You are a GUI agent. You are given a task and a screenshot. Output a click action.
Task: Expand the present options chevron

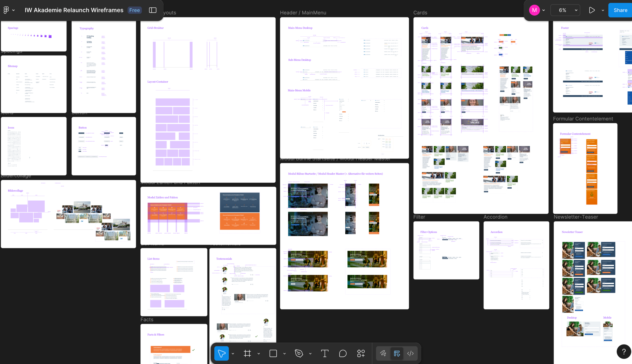point(603,10)
